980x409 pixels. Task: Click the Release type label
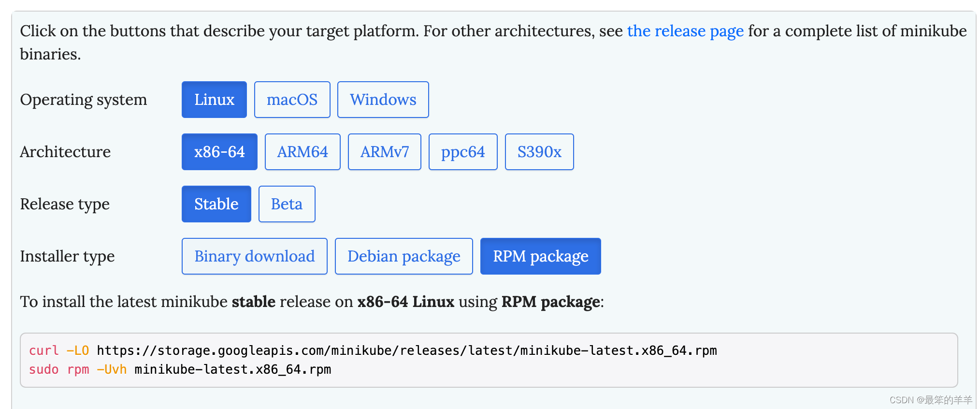click(65, 204)
